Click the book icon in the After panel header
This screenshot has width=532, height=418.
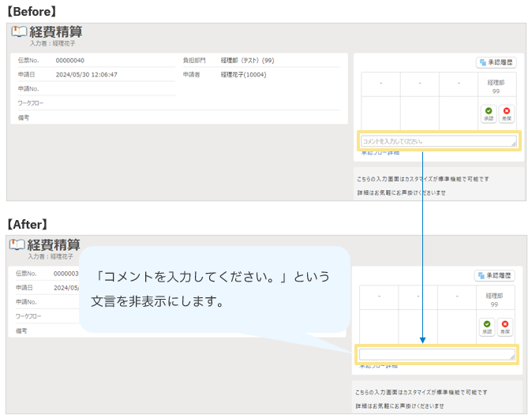pos(17,245)
